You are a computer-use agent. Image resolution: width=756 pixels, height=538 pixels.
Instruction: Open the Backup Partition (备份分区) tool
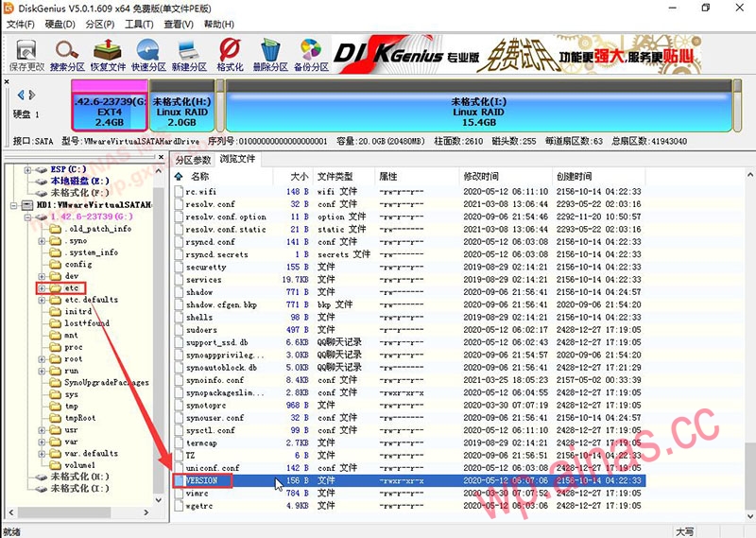(312, 55)
